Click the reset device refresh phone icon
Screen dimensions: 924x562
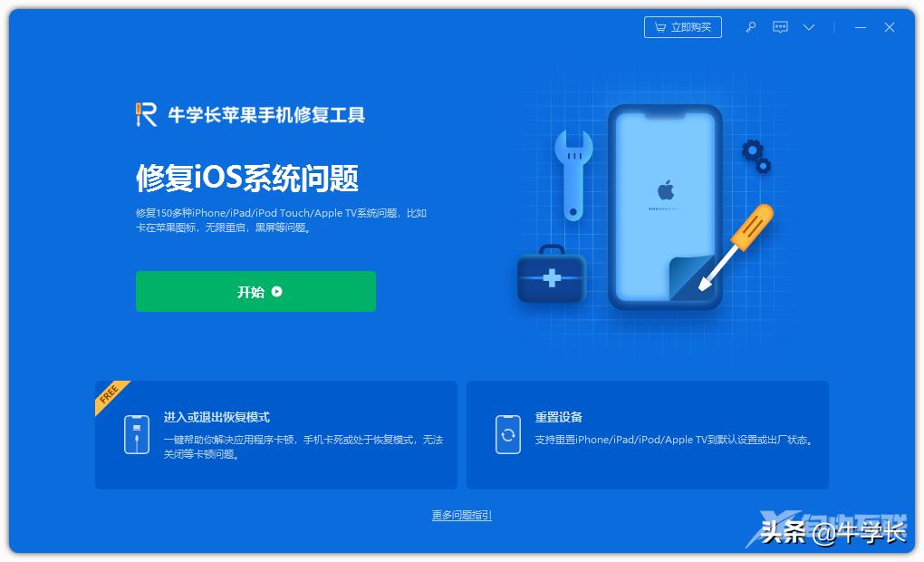tap(508, 434)
